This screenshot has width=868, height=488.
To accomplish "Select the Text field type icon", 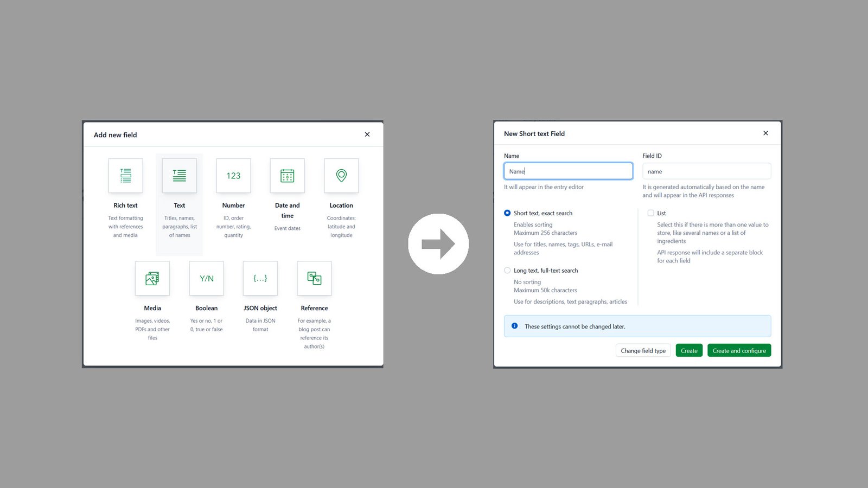I will 179,175.
